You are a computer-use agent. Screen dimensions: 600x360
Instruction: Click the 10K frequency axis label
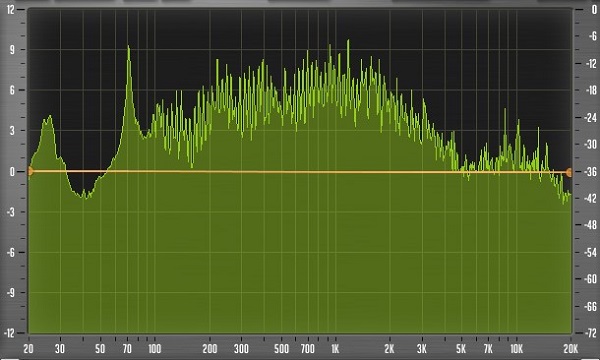coord(516,349)
